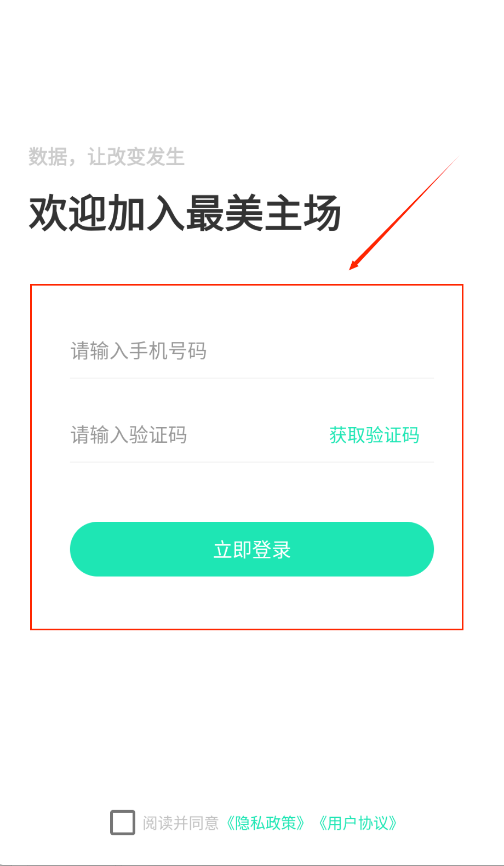The width and height of the screenshot is (504, 866).
Task: Click the empty square box beside 阅读并同意
Action: 123,823
